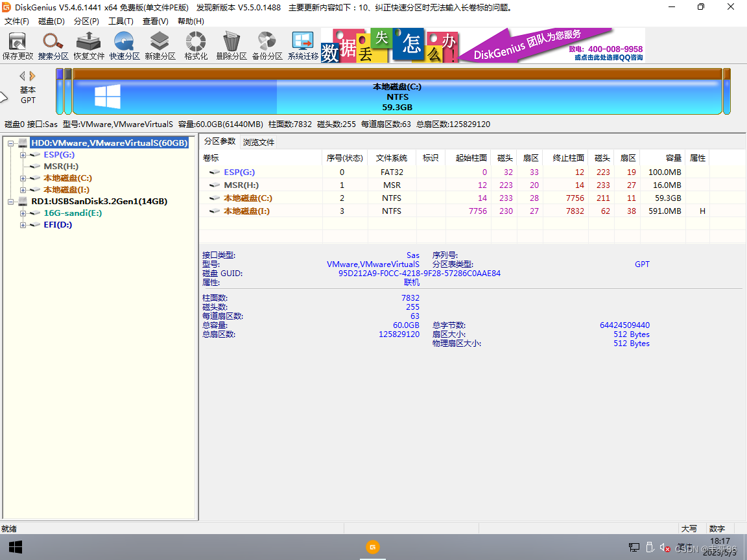Open the 系统迁移 system migration tool
This screenshot has height=560, width=747.
tap(302, 44)
